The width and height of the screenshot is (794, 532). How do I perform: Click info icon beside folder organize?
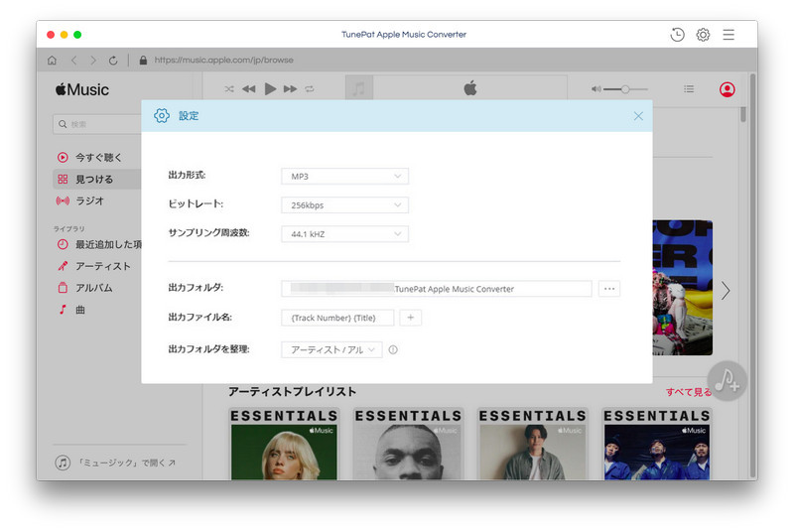click(x=393, y=349)
